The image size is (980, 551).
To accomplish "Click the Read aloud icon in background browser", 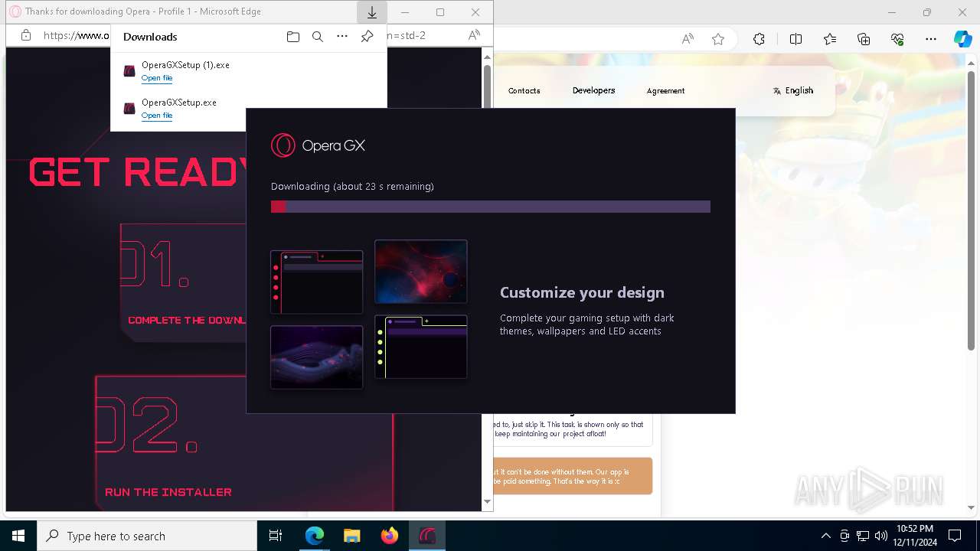I will tap(688, 39).
